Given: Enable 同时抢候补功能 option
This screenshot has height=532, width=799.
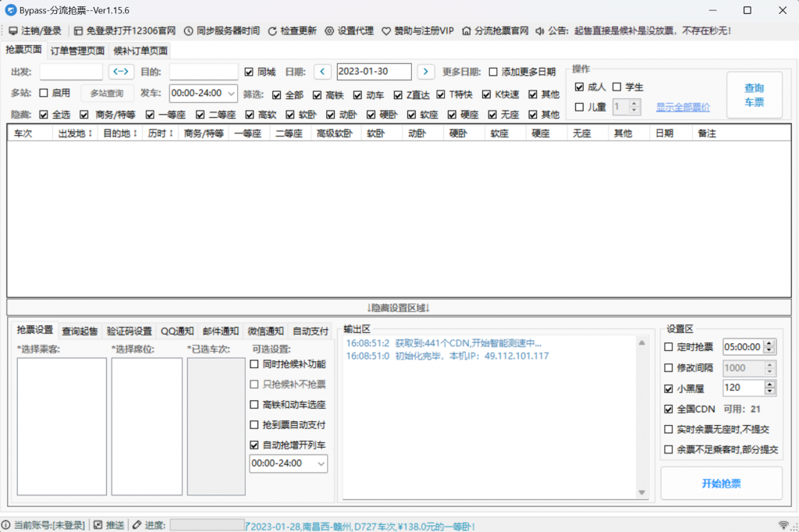Looking at the screenshot, I should pos(254,364).
